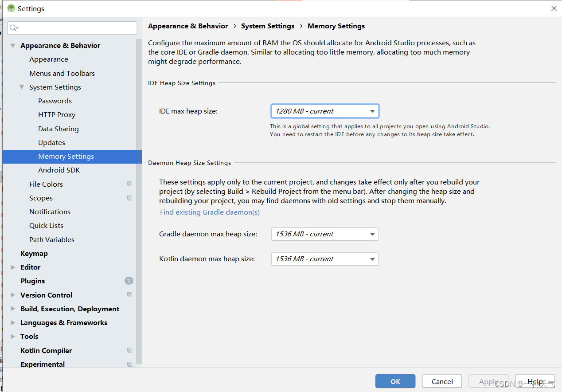Focus the settings search field
The height and width of the screenshot is (392, 562).
coord(72,28)
